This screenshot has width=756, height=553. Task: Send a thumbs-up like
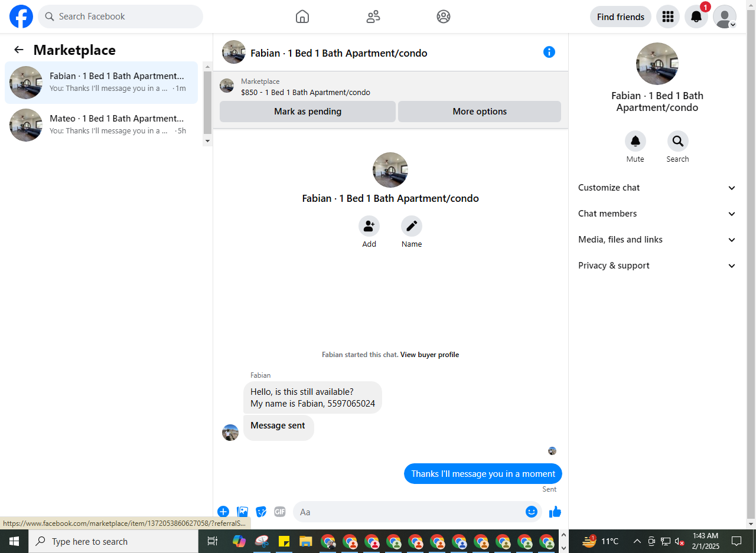pyautogui.click(x=555, y=512)
